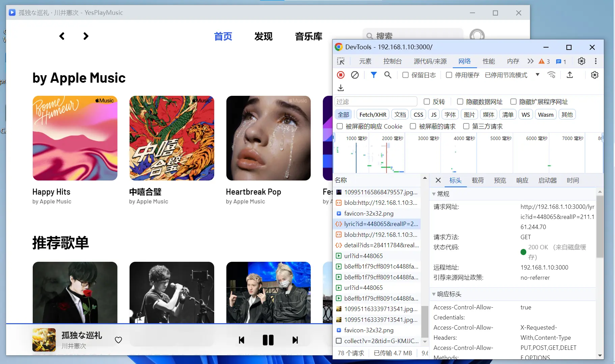
Task: Toggle the 反转 checkbox
Action: click(x=427, y=102)
